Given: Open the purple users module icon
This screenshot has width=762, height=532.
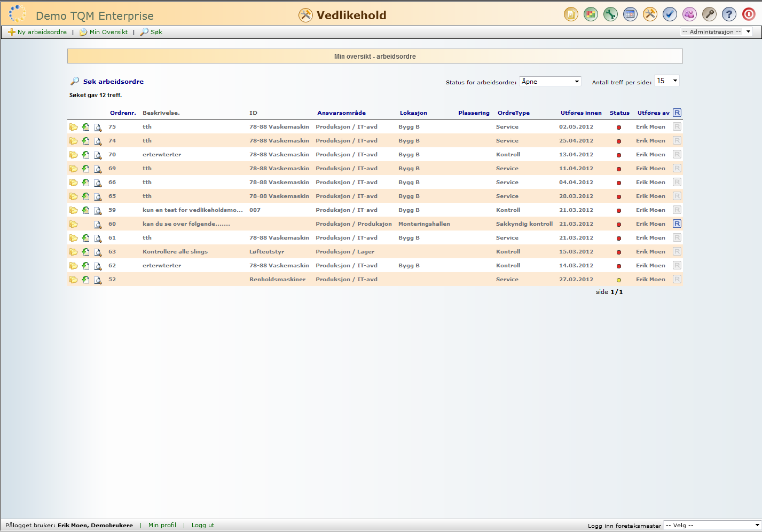Looking at the screenshot, I should [689, 14].
